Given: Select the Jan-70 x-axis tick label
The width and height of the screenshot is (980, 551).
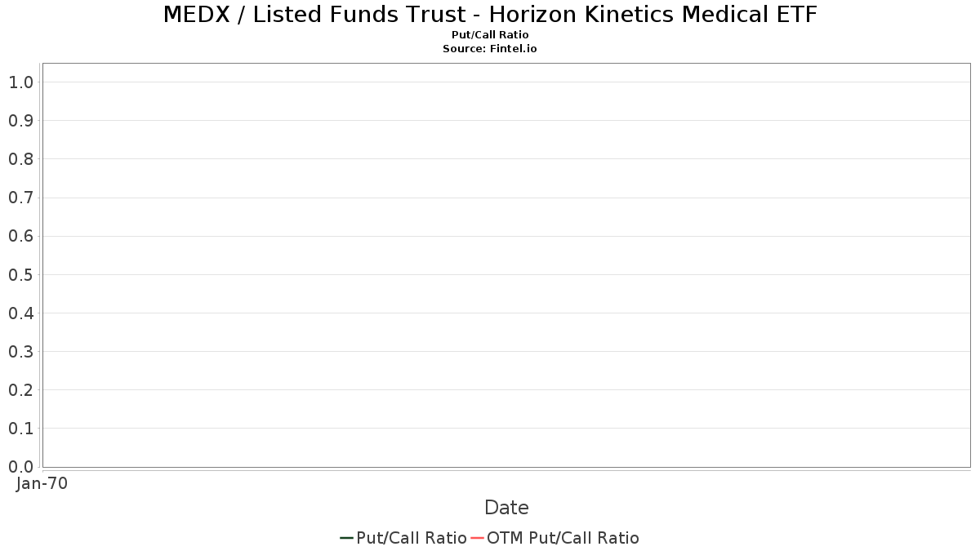Looking at the screenshot, I should click(42, 483).
